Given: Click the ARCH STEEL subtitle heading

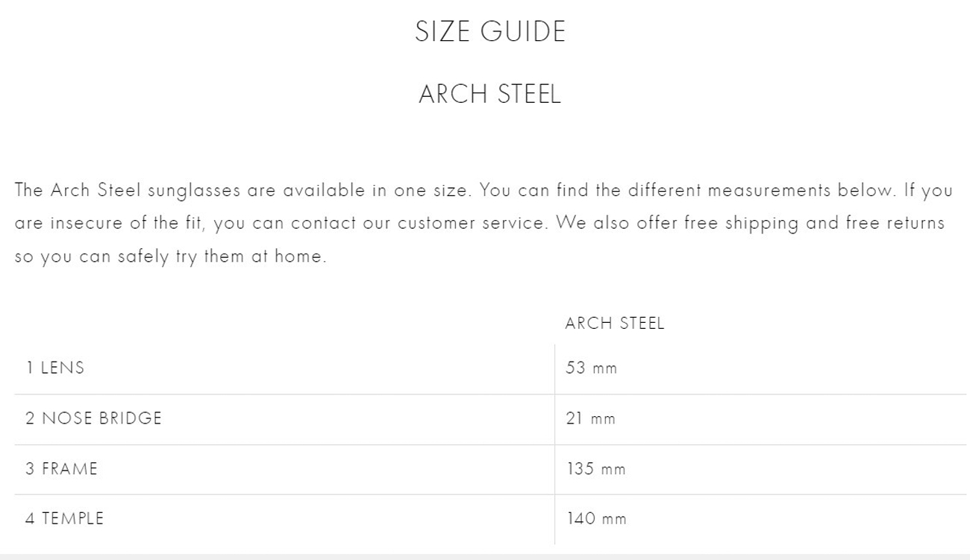Looking at the screenshot, I should 490,95.
